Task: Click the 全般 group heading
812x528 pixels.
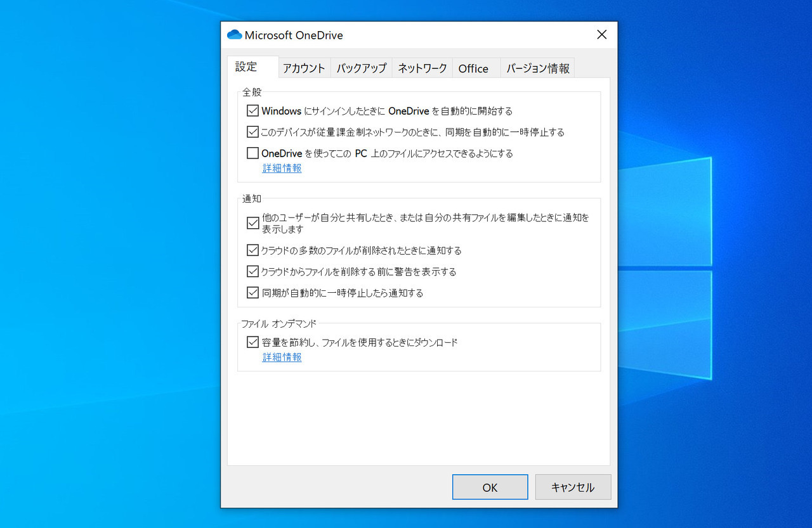Action: click(x=252, y=92)
